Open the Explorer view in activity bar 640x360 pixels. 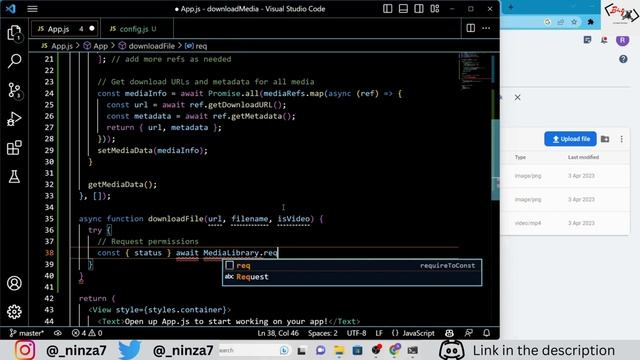(14, 33)
